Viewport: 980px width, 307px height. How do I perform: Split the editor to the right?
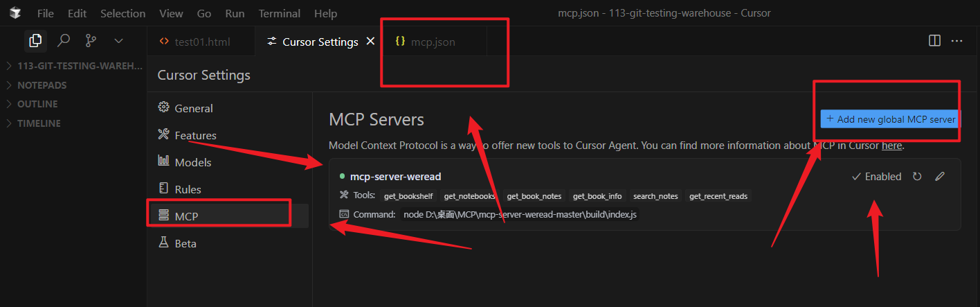[x=934, y=41]
